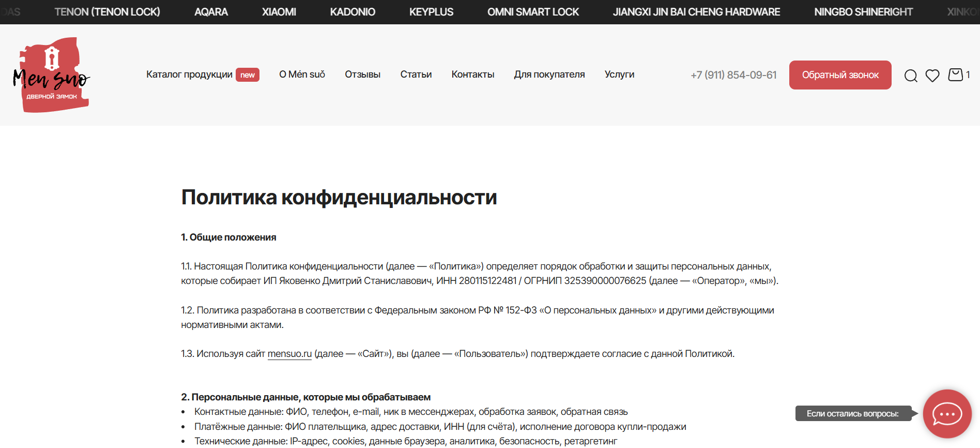Open the chat bubble widget
980x448 pixels.
click(947, 414)
